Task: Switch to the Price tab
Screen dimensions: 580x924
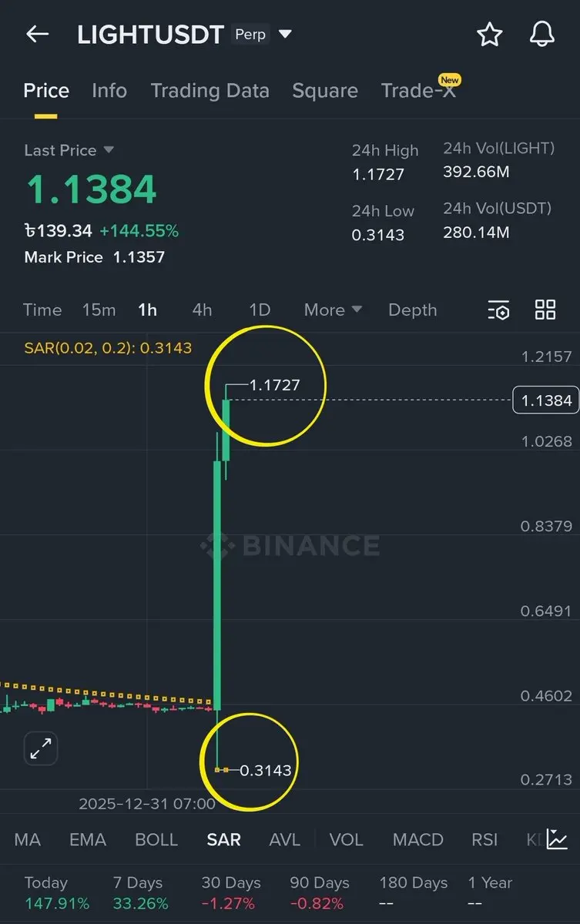Action: pyautogui.click(x=46, y=91)
